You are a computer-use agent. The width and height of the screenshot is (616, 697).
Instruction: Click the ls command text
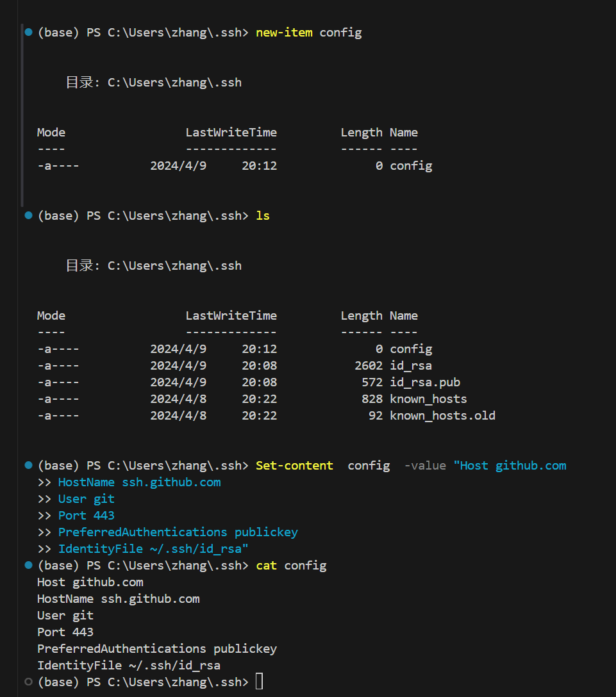click(x=262, y=215)
